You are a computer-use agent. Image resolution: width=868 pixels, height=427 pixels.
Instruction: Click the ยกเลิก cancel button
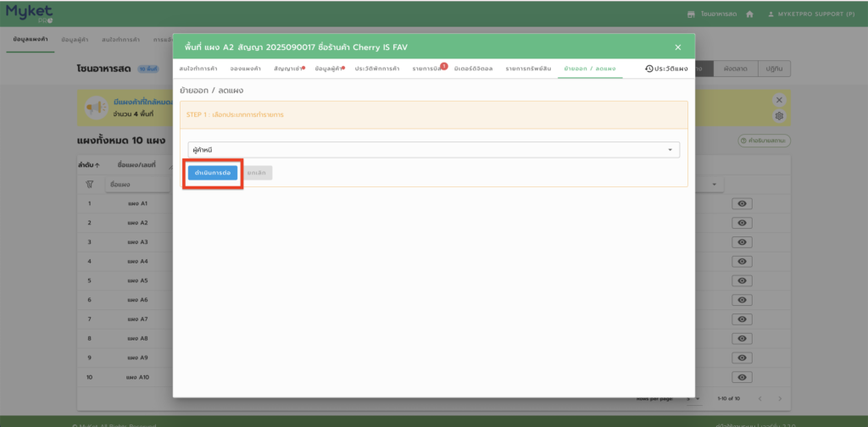[x=257, y=173]
